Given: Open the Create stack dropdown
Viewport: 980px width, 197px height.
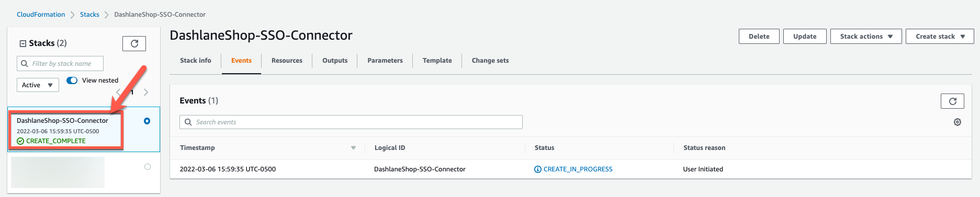Looking at the screenshot, I should pos(940,36).
